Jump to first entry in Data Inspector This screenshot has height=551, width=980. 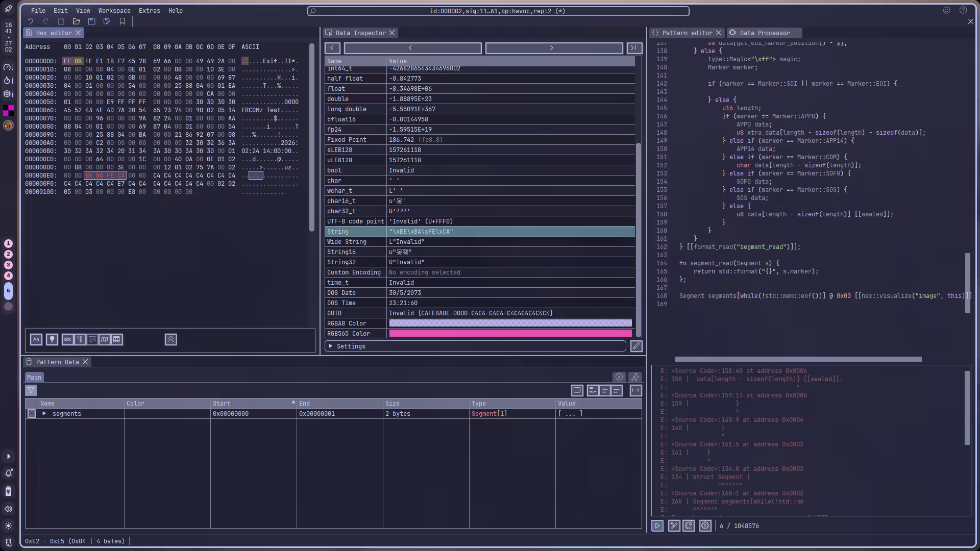click(332, 48)
